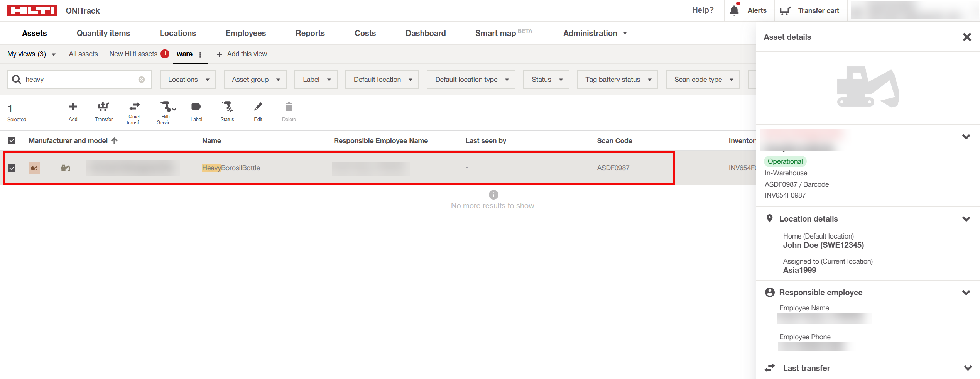
Task: Toggle the select-all checkbox in table header
Action: point(12,140)
